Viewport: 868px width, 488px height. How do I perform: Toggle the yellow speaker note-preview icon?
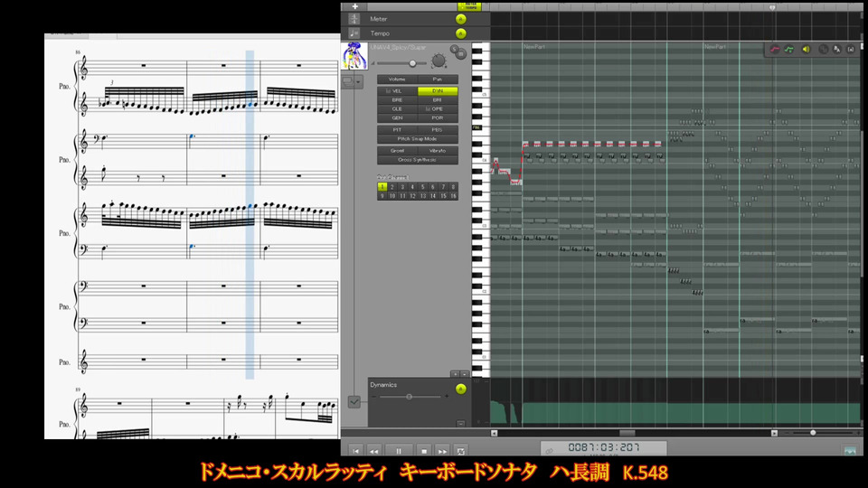pyautogui.click(x=806, y=50)
